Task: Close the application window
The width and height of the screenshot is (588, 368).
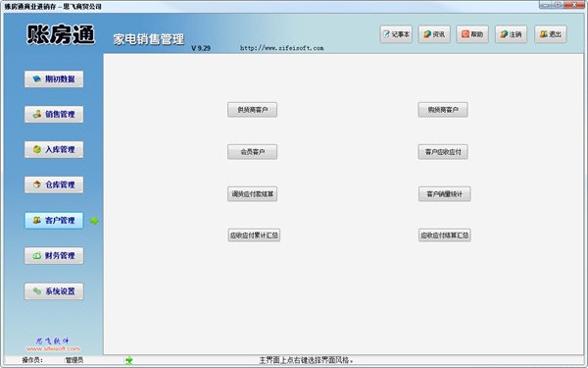Action: point(575,5)
